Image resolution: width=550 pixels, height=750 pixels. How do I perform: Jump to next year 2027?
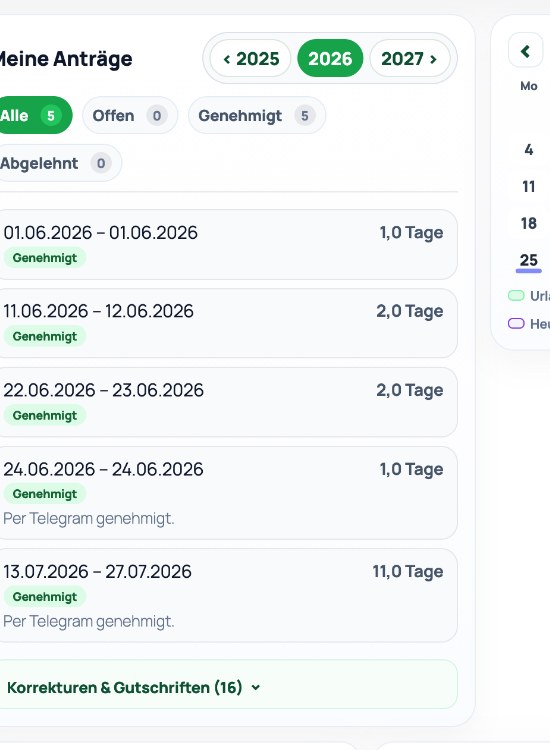coord(410,58)
